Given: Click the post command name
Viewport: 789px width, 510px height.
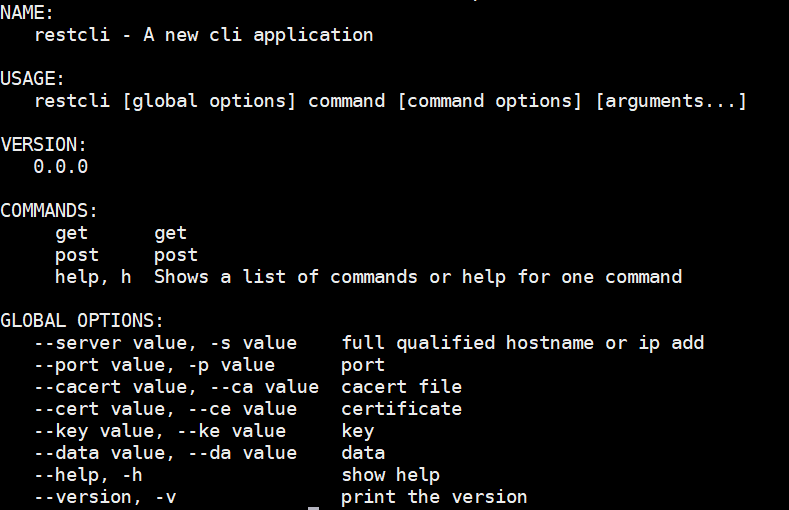Looking at the screenshot, I should click(x=76, y=255).
